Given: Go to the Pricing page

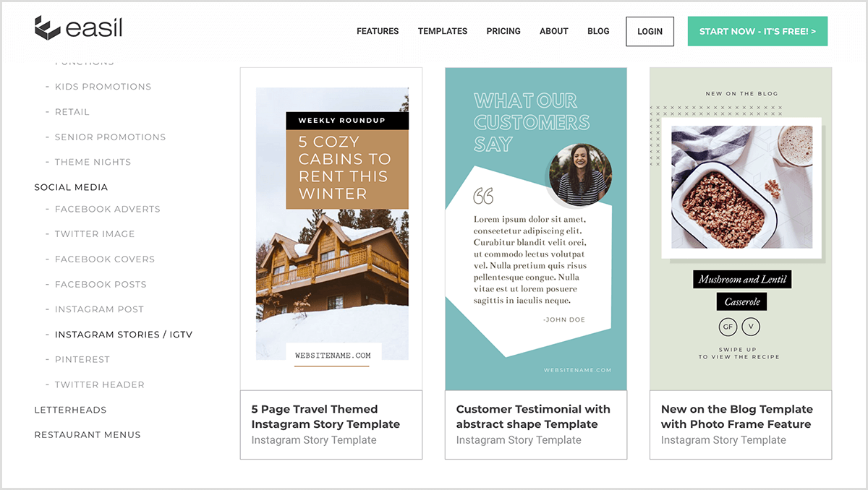Looking at the screenshot, I should click(x=503, y=31).
